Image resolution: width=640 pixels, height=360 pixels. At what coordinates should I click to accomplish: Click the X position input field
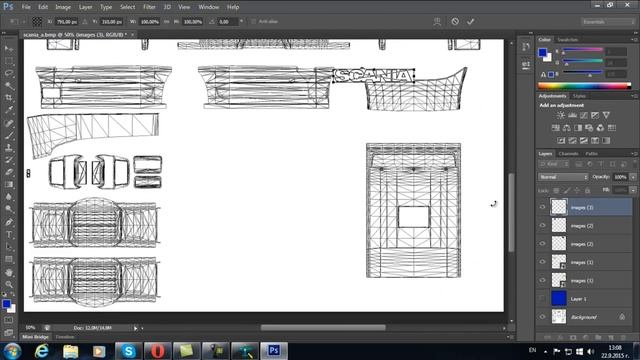67,22
